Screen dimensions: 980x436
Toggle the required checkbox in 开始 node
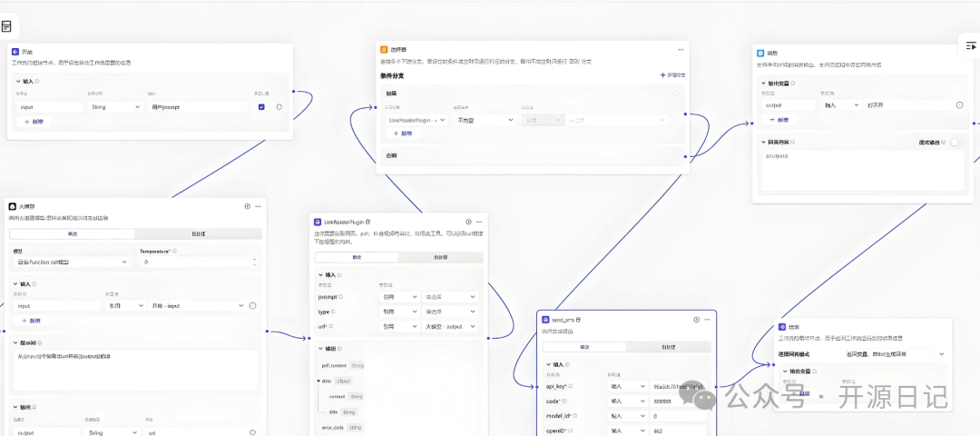(261, 107)
